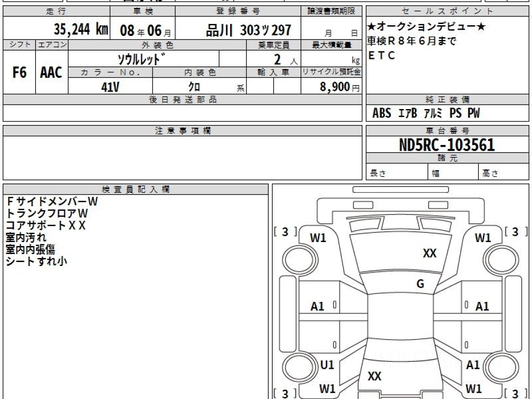Click the XX mark on the hood

tap(430, 254)
